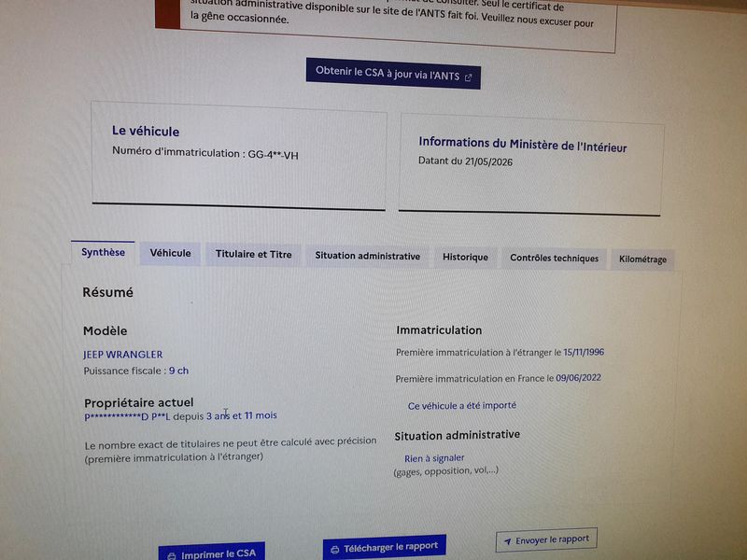Click the printer icon on Télécharger le rapport
747x560 pixels.
(334, 550)
